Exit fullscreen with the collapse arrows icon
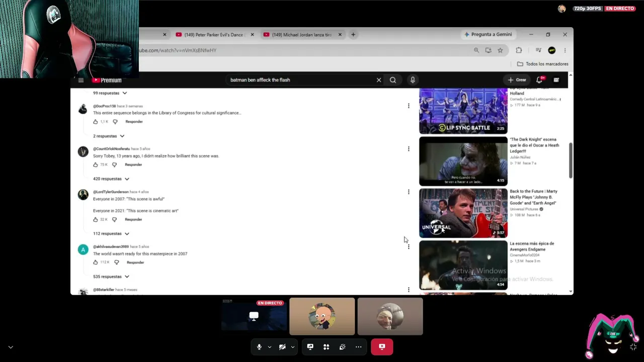Viewport: 644px width, 362px height. point(633,347)
